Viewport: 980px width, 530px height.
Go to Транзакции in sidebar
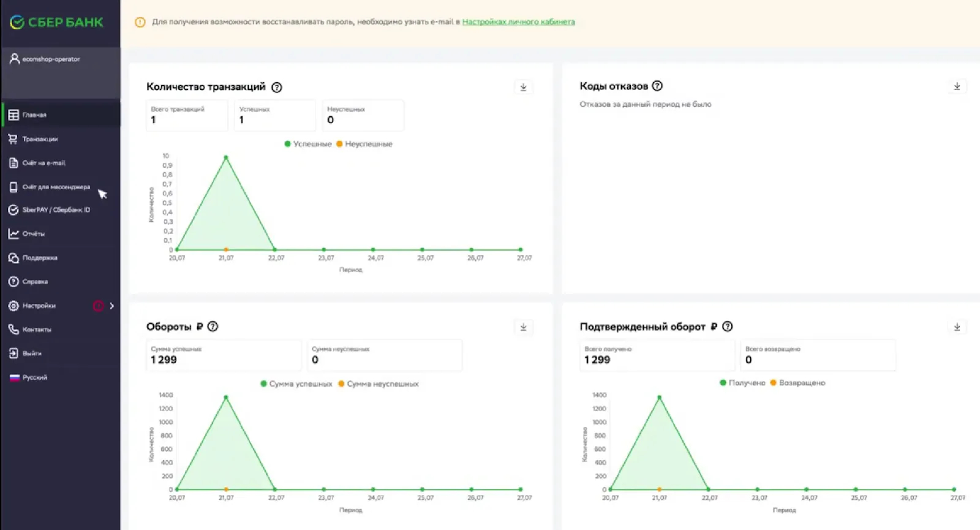40,139
